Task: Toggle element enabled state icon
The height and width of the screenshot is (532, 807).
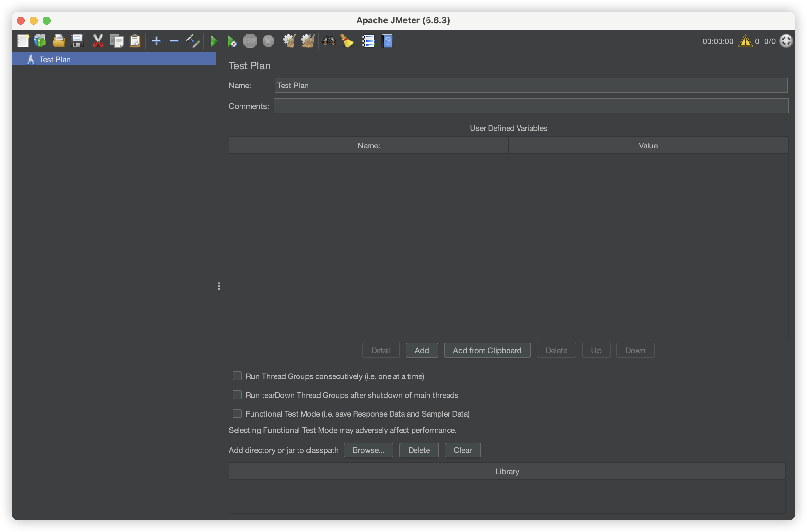Action: [x=193, y=41]
